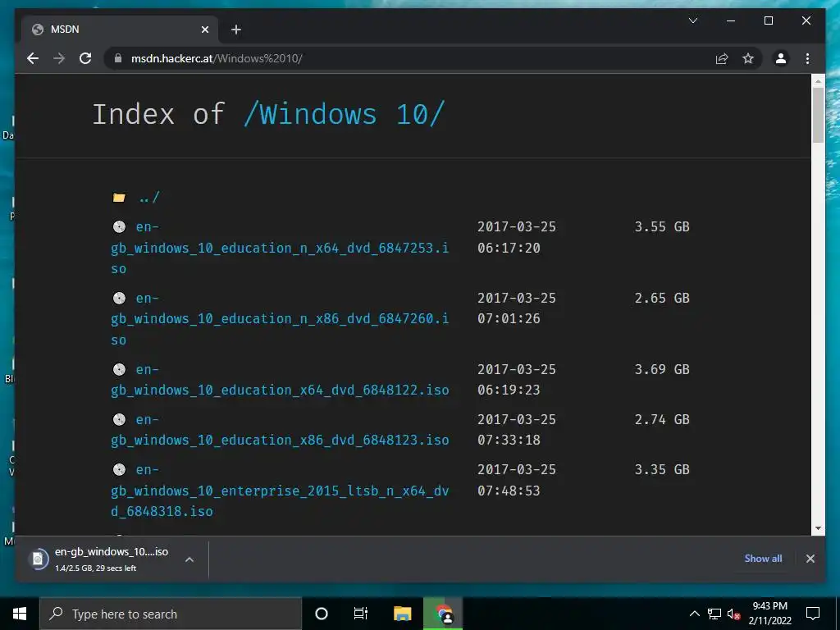Click the 3.69 GB size text

662,369
